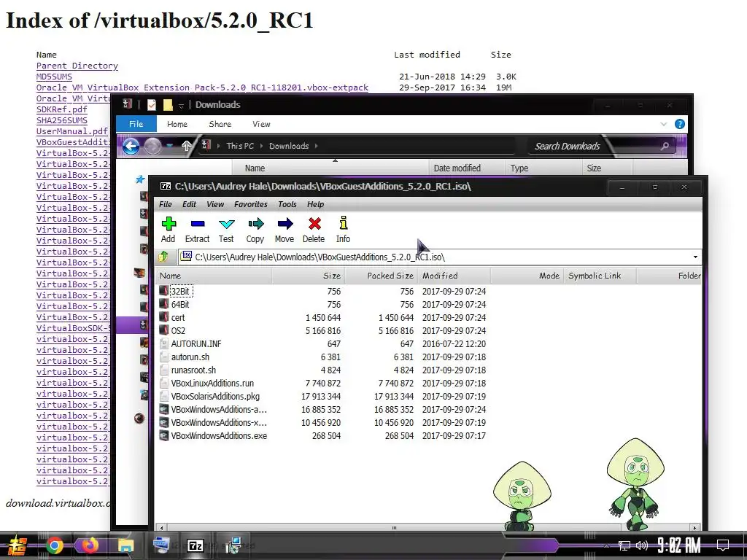This screenshot has height=560, width=747.
Task: Open File Explorer from taskbar
Action: [x=125, y=545]
